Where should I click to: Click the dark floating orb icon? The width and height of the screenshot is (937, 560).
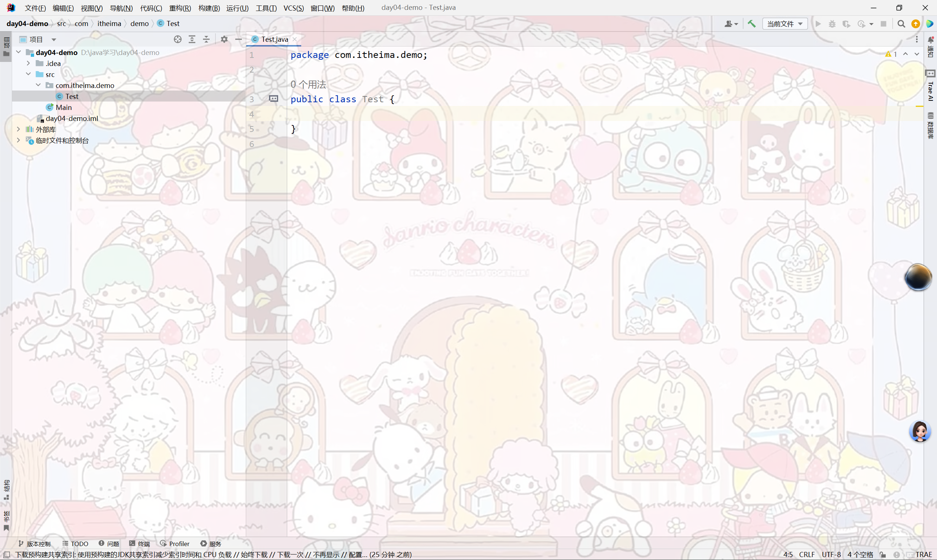point(918,277)
